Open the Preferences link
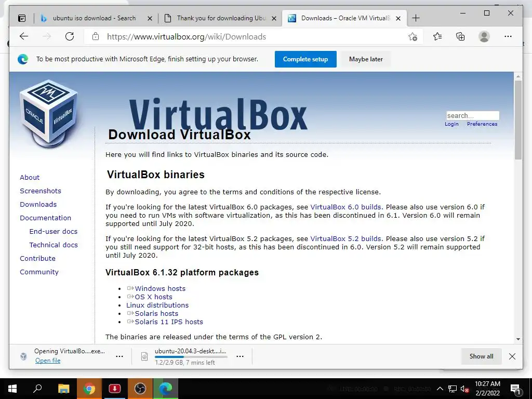The image size is (532, 399). 482,124
